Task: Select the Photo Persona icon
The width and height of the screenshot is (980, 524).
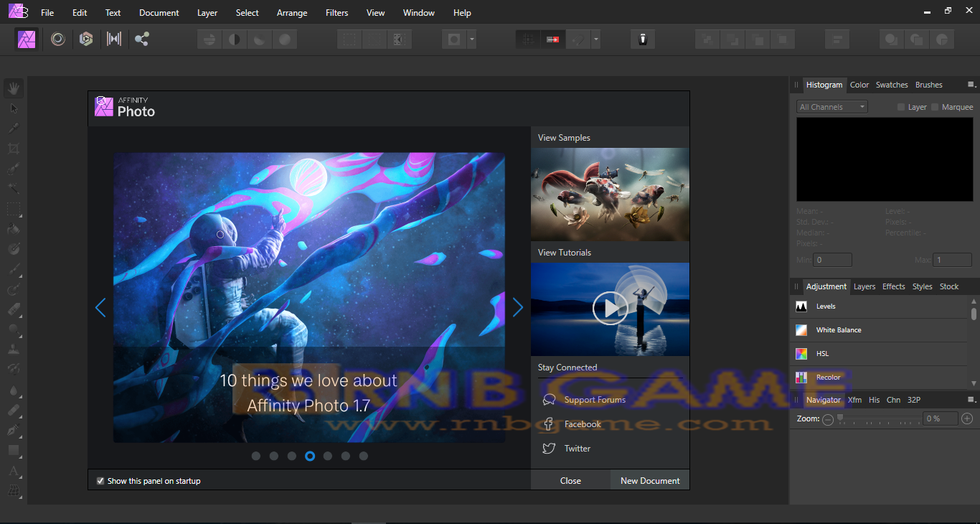Action: 27,39
